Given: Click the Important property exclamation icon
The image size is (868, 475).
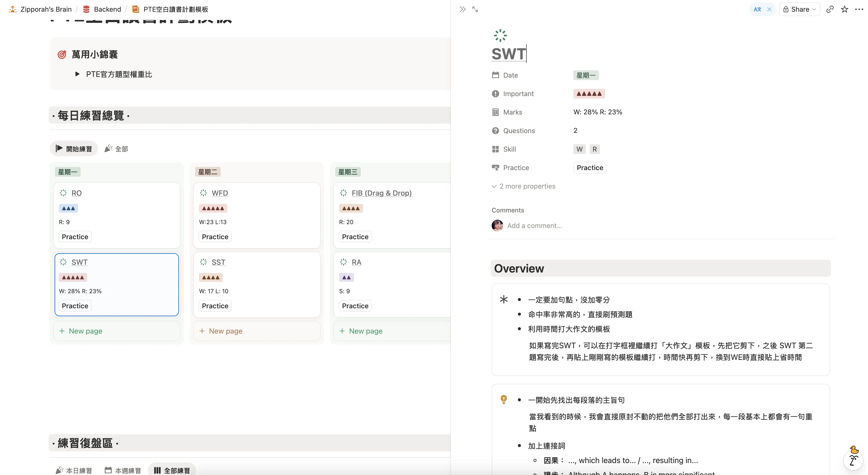Looking at the screenshot, I should tap(495, 94).
